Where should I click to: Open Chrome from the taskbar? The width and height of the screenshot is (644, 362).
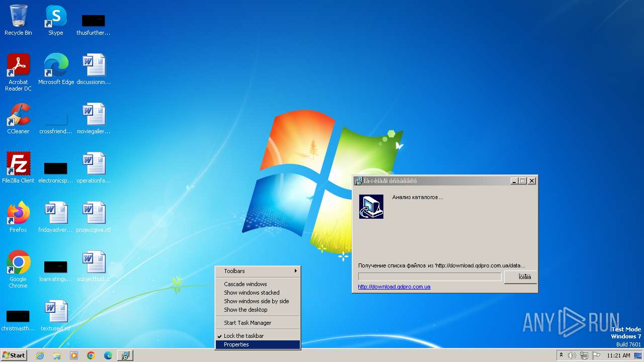point(91,355)
